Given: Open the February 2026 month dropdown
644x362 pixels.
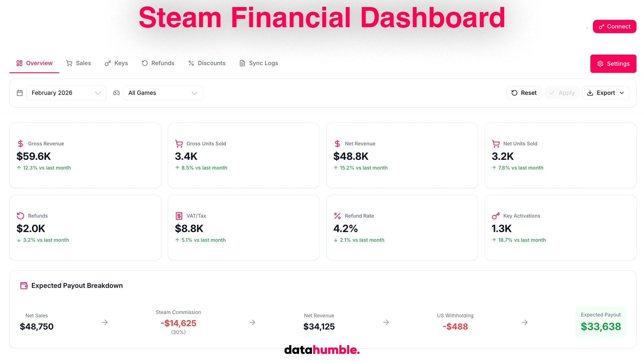Looking at the screenshot, I should 66,93.
